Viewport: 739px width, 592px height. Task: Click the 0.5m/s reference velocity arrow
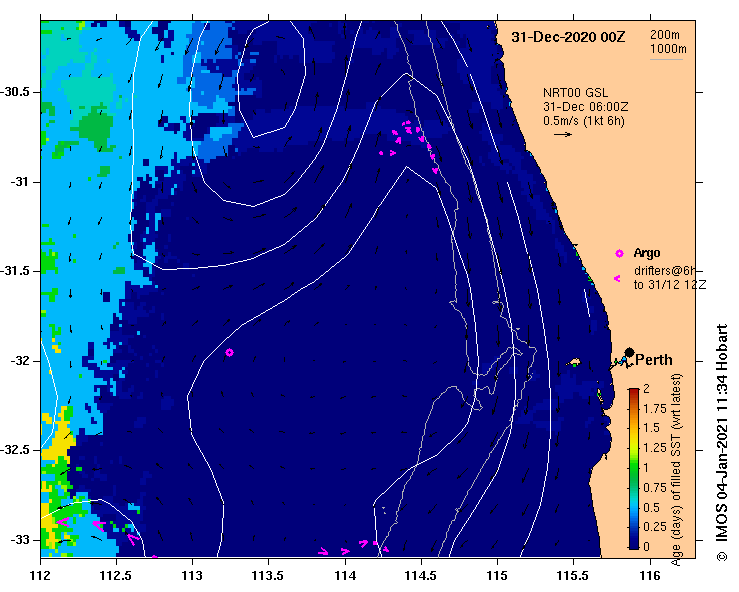pyautogui.click(x=563, y=134)
